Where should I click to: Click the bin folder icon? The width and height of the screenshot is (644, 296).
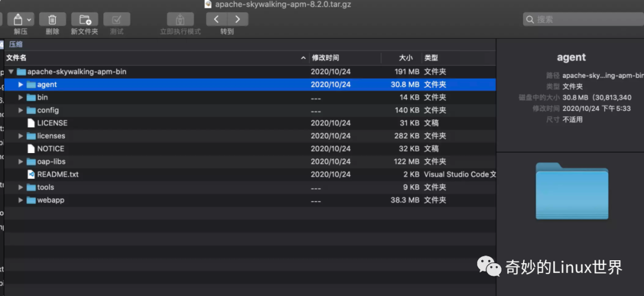[31, 98]
